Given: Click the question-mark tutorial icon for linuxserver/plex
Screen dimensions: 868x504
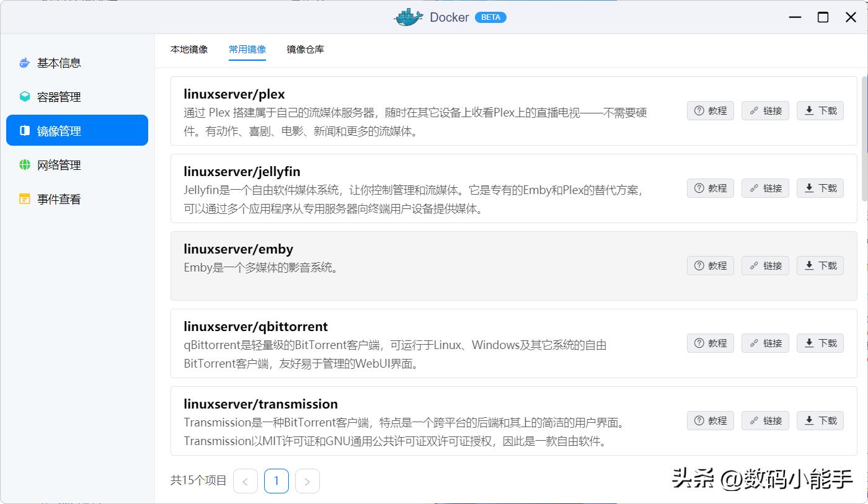Looking at the screenshot, I should tap(699, 110).
